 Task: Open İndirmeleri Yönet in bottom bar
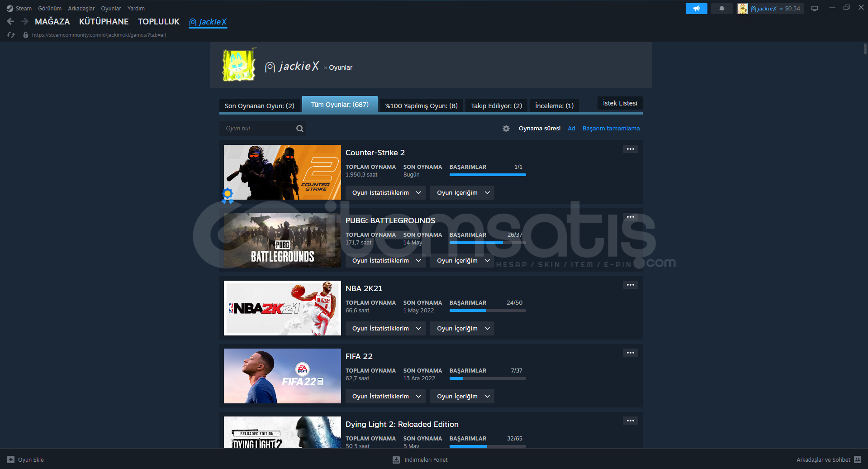[x=426, y=459]
